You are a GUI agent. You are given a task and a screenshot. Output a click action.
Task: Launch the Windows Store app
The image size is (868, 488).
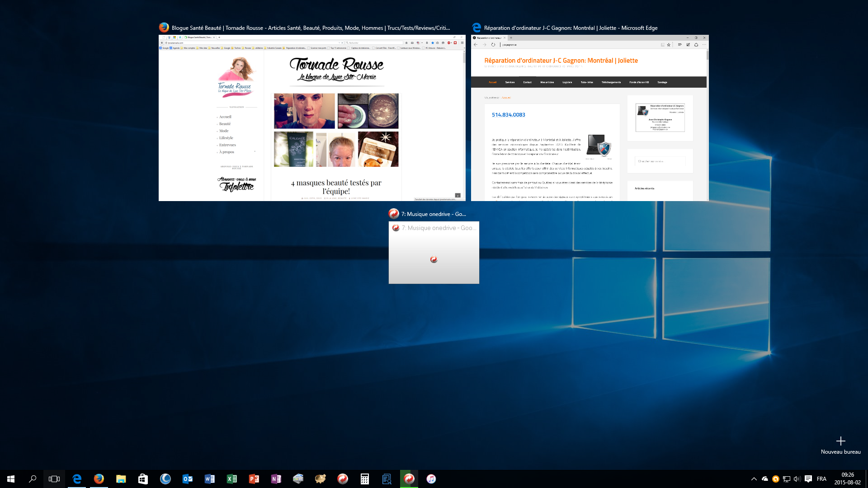[x=143, y=479]
